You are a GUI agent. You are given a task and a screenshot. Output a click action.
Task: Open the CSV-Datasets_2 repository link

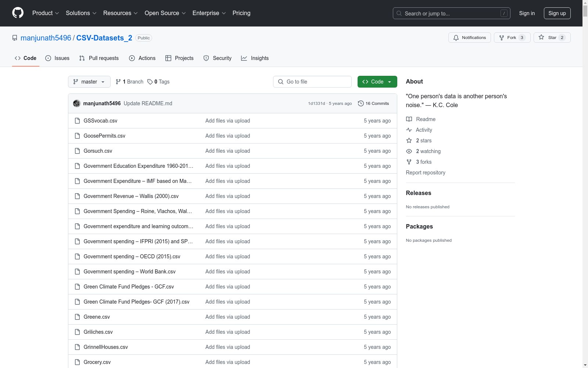[104, 38]
